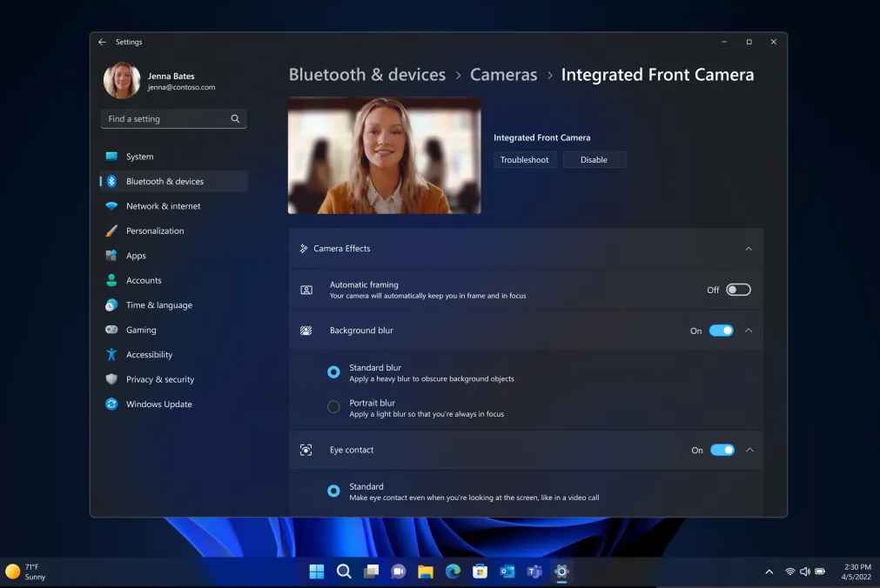Open Windows Update settings
Viewport: 880px width, 588px height.
coord(157,404)
